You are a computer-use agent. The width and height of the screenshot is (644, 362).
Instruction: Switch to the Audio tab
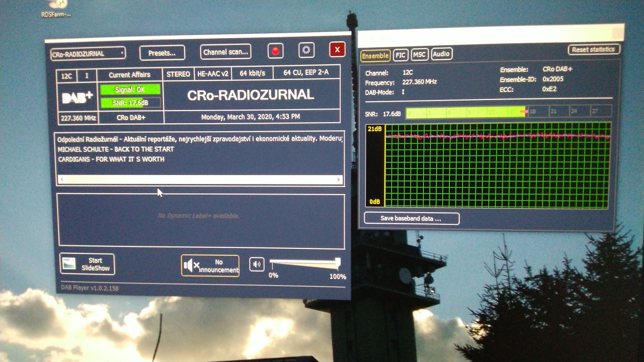click(x=441, y=54)
